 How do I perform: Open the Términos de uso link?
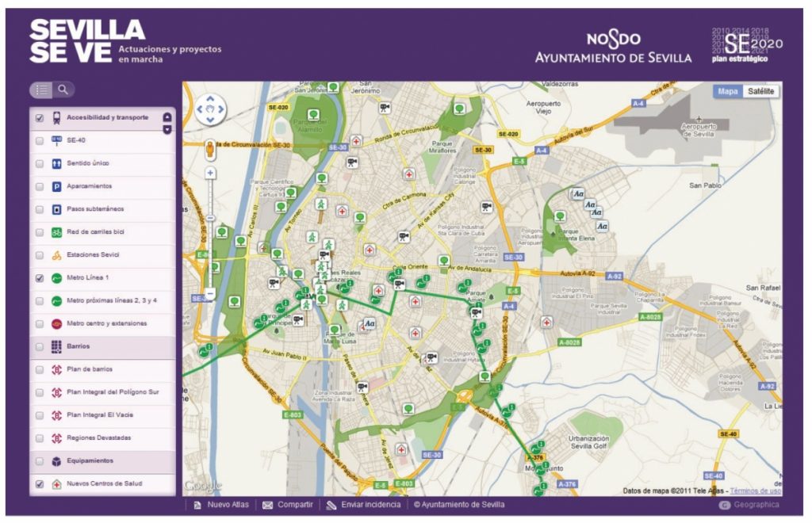tap(755, 491)
